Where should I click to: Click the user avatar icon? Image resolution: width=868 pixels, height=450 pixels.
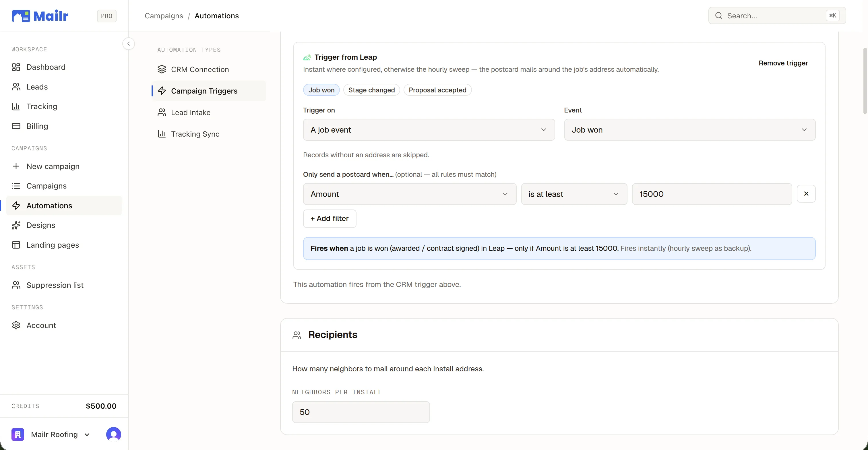[x=114, y=434]
